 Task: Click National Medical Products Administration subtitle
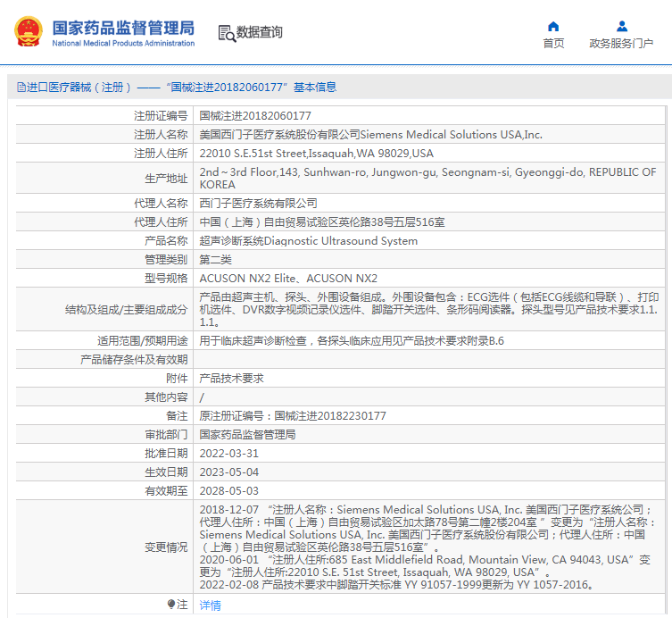point(123,44)
